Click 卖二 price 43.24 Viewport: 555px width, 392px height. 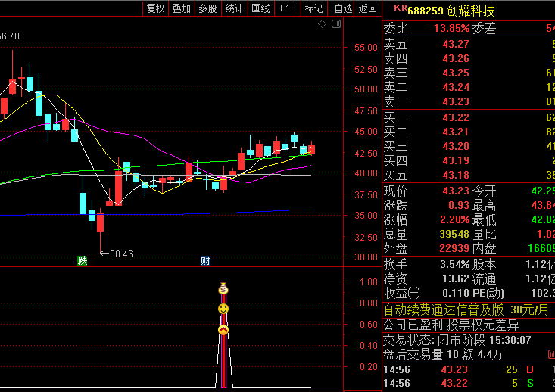pyautogui.click(x=456, y=87)
